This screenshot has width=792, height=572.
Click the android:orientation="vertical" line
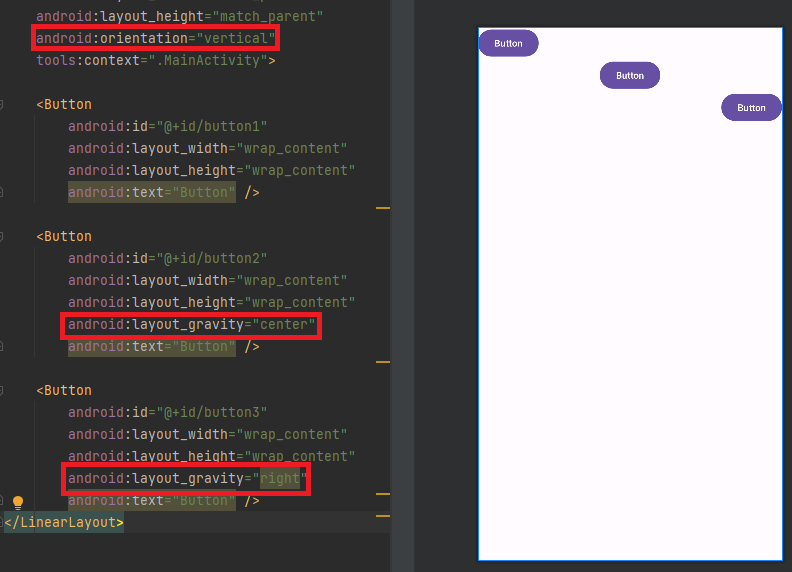click(156, 38)
